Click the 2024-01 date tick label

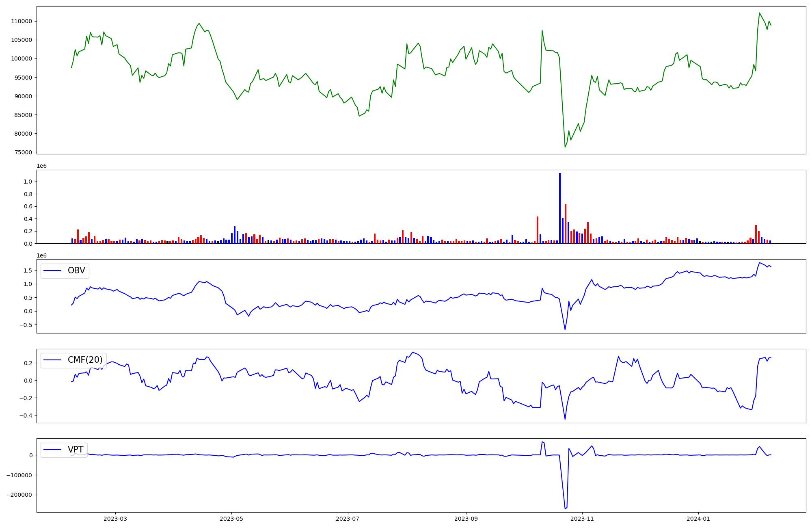point(698,519)
